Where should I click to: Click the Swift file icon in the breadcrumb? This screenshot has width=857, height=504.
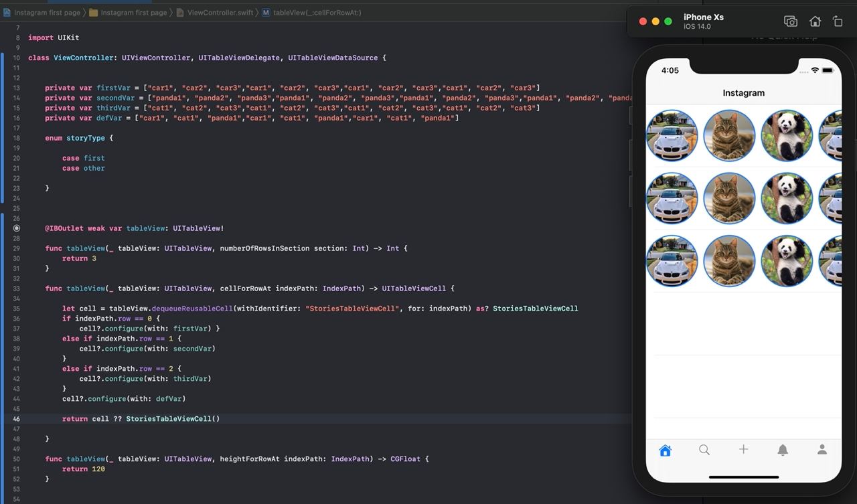coord(181,13)
